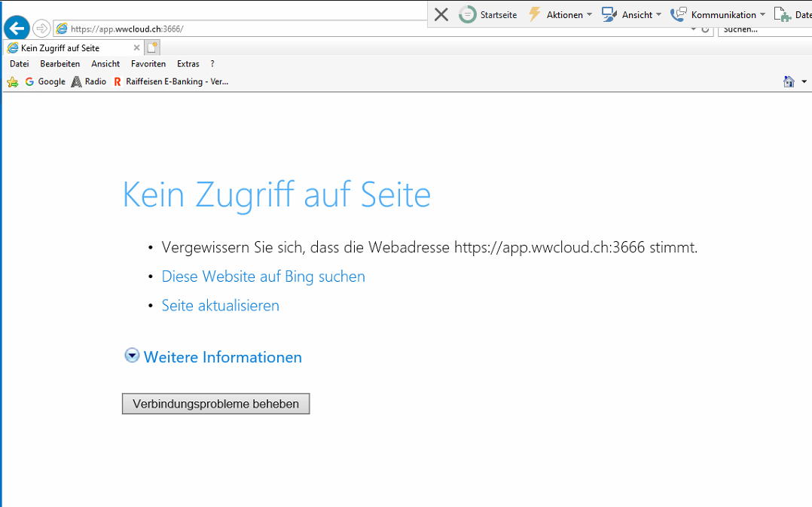Click the file transfer icon in remote toolbar

tap(782, 14)
